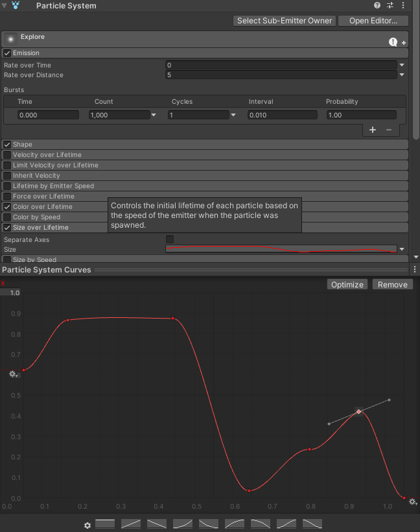Open the Particle System component three-dot menu
The height and width of the screenshot is (532, 420).
(403, 5)
